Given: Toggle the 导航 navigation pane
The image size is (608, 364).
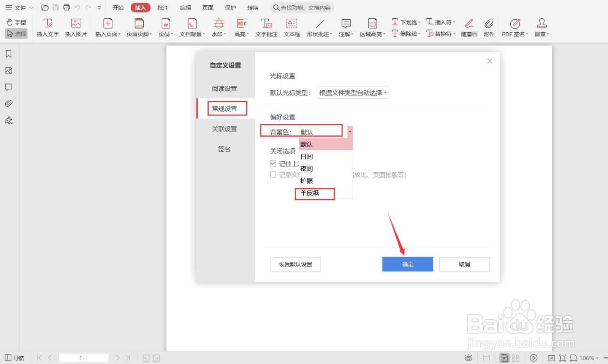Looking at the screenshot, I should pyautogui.click(x=14, y=358).
